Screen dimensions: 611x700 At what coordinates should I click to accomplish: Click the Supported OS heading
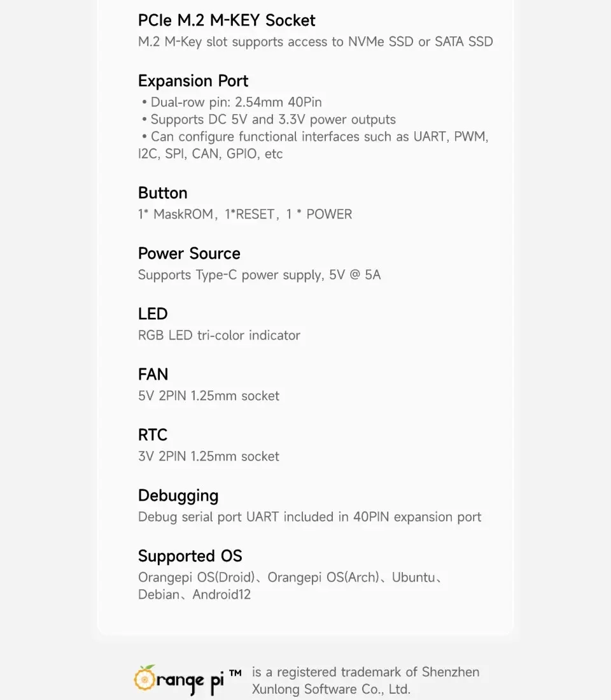(x=190, y=556)
